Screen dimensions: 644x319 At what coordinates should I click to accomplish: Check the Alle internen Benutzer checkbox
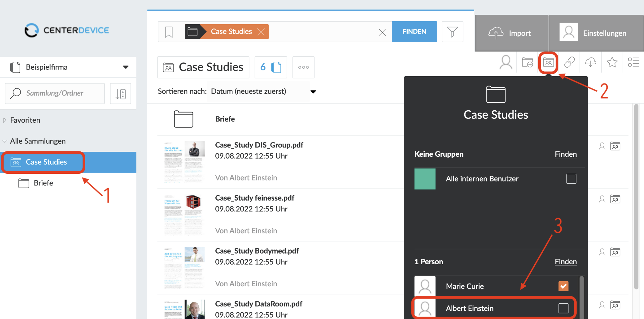571,179
